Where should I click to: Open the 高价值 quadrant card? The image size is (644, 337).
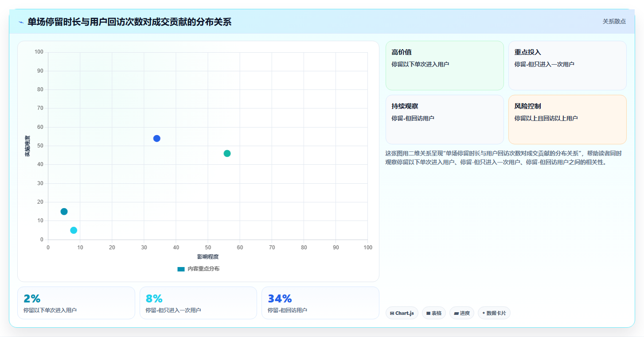coord(445,66)
